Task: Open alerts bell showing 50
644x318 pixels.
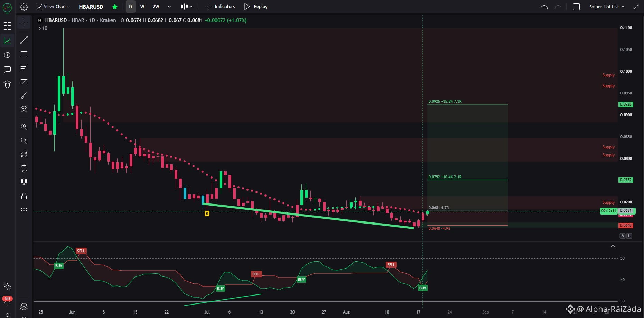Action: 7,300
